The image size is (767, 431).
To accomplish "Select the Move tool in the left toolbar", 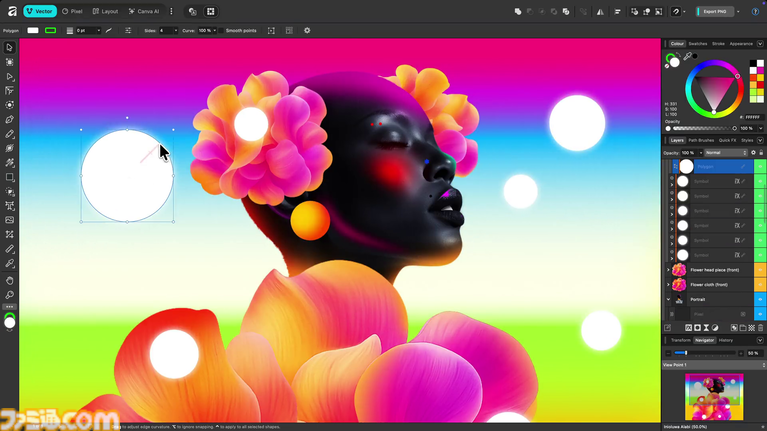I will tap(10, 47).
